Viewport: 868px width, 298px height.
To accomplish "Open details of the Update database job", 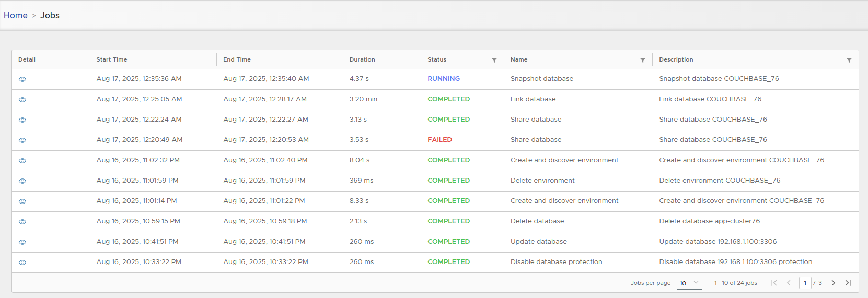I will [x=22, y=242].
